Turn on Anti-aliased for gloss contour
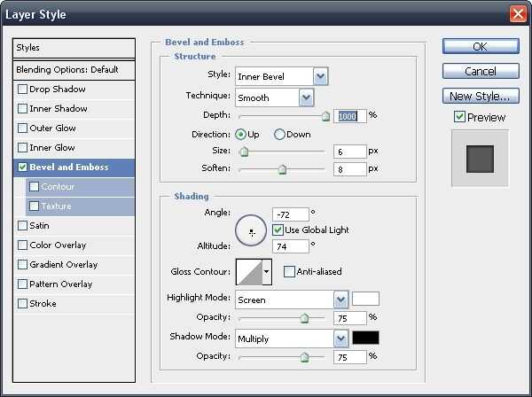Image resolution: width=532 pixels, height=397 pixels. pos(289,271)
